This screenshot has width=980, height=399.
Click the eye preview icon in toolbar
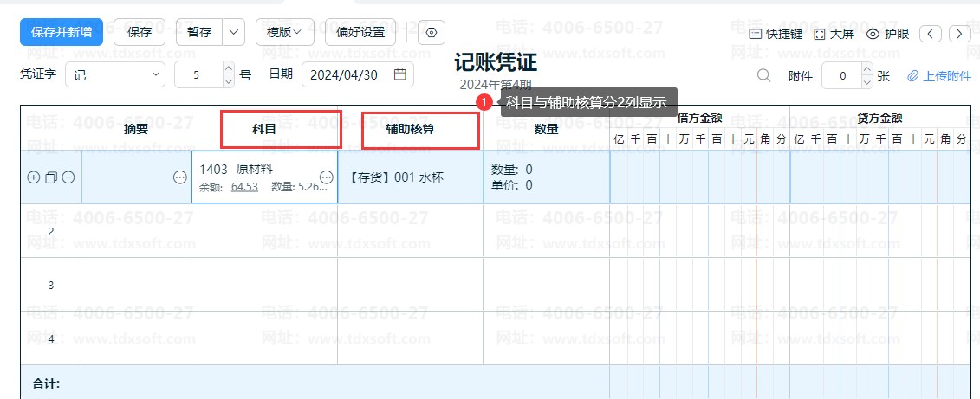(x=432, y=32)
